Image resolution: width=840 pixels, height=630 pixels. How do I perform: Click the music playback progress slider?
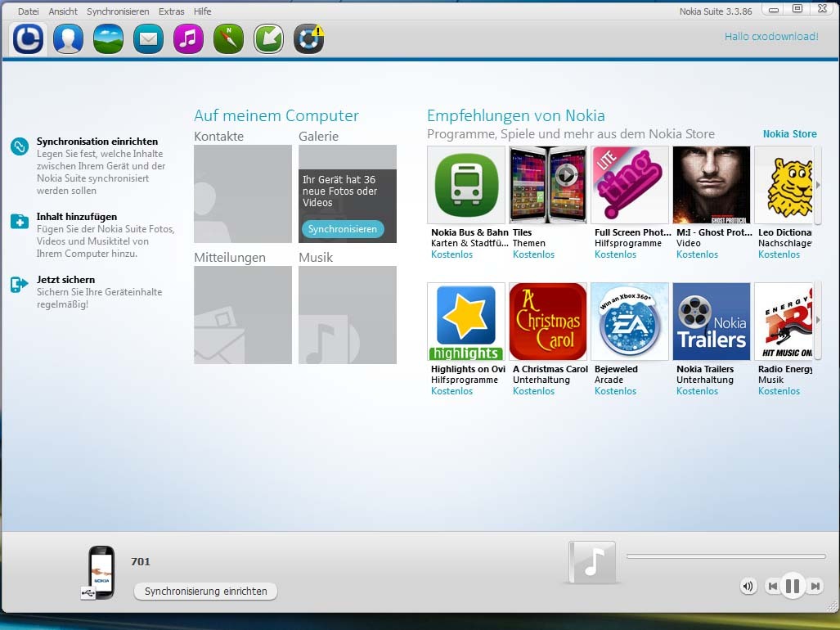[725, 556]
